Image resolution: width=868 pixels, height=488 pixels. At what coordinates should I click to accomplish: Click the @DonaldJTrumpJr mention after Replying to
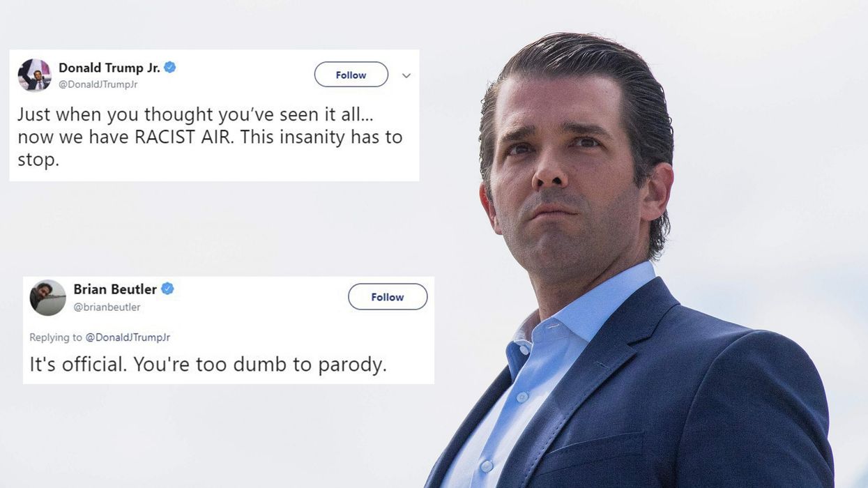pos(128,337)
